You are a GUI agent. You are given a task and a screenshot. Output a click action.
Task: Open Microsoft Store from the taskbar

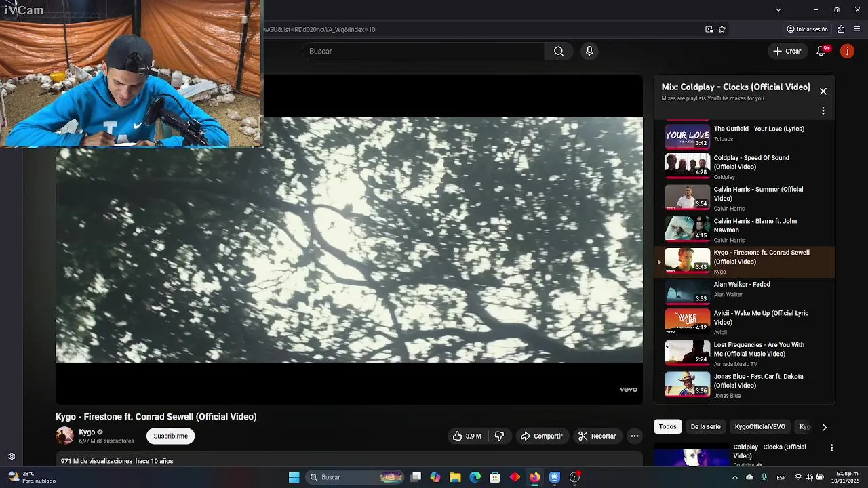tap(495, 477)
